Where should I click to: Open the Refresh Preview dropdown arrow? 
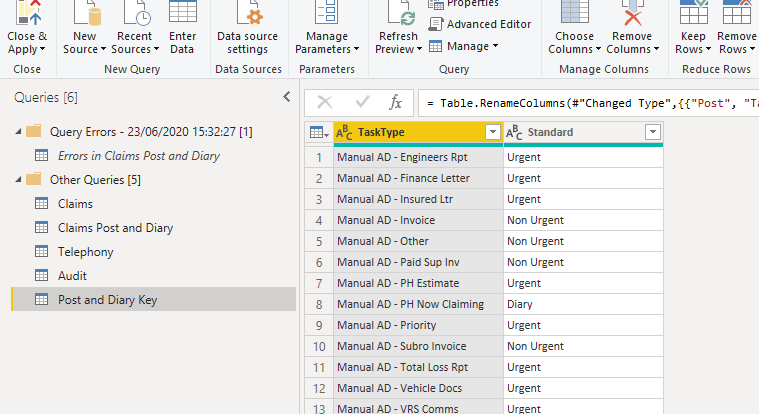click(419, 49)
